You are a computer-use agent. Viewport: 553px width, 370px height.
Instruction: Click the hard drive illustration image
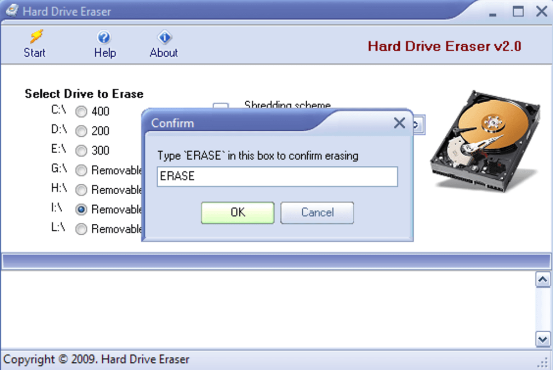pos(485,141)
